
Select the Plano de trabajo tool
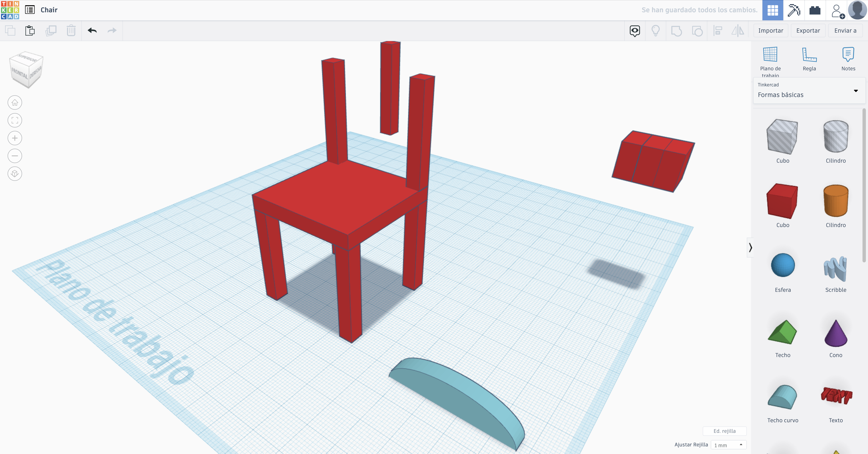[770, 62]
